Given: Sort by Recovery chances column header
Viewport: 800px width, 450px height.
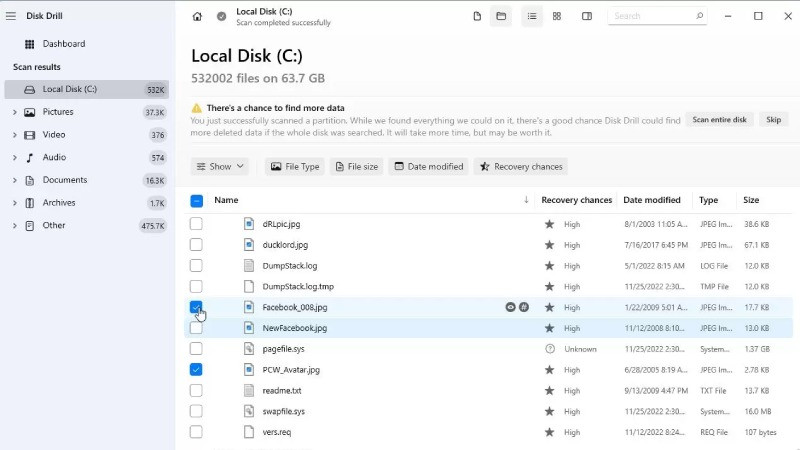Looking at the screenshot, I should pyautogui.click(x=577, y=200).
